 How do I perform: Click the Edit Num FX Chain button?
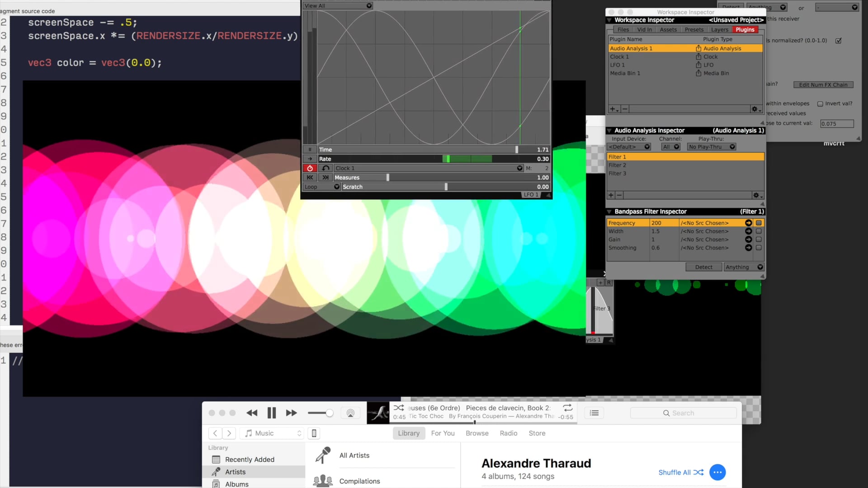[823, 85]
